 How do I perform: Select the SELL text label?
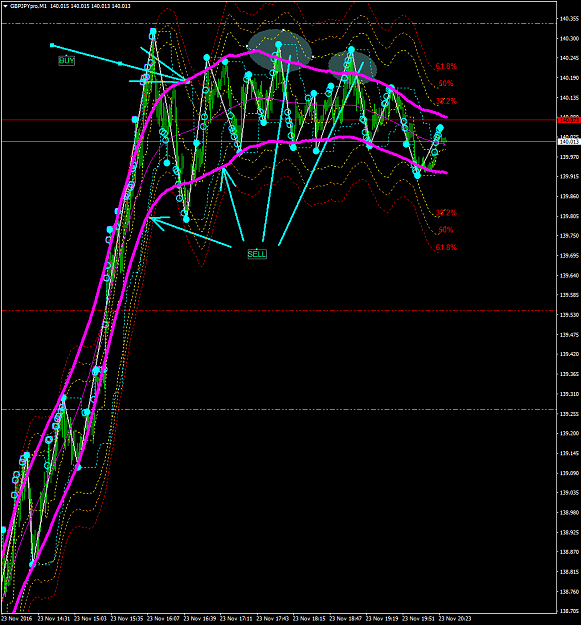coord(257,254)
